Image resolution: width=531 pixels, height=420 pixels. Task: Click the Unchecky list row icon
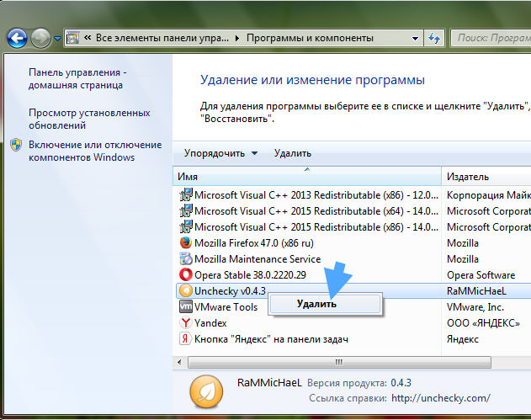pyautogui.click(x=186, y=290)
